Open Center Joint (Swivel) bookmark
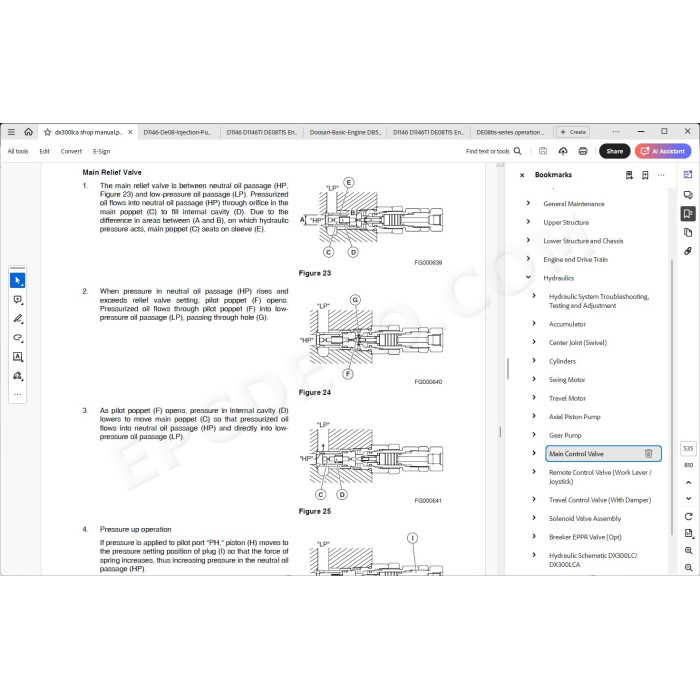The image size is (700, 700). pyautogui.click(x=578, y=342)
